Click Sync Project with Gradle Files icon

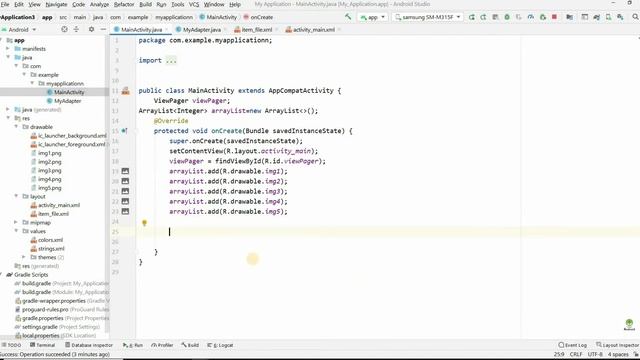coord(596,17)
